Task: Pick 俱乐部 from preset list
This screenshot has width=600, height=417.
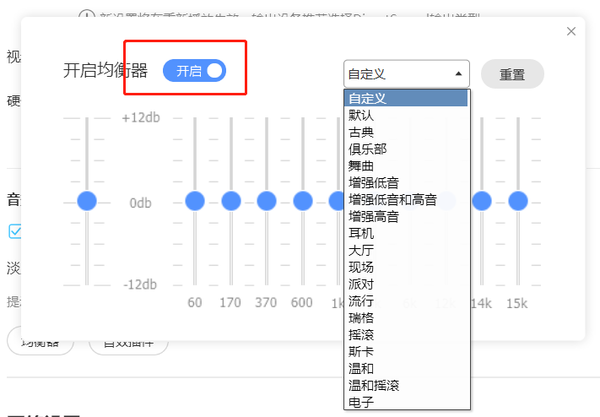Action: coord(368,149)
